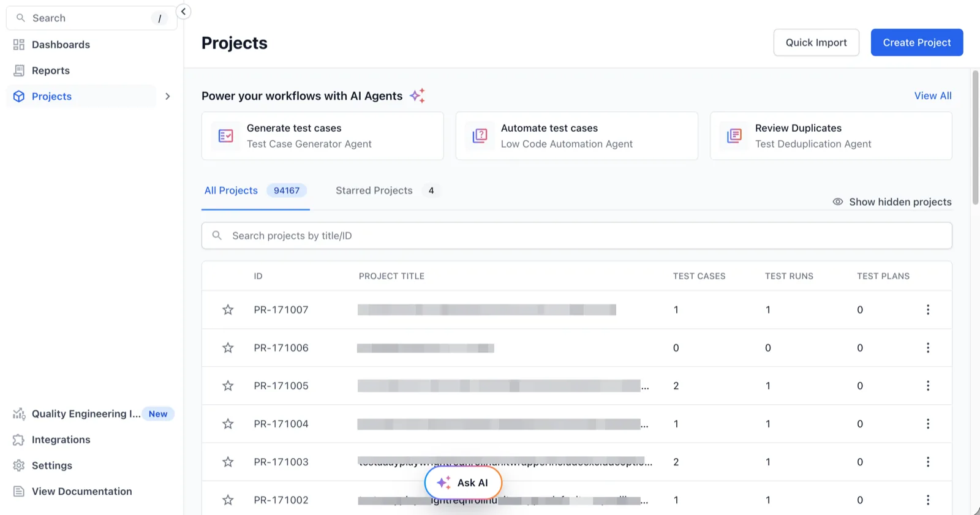
Task: Click the slash shortcut key badge
Action: click(159, 18)
